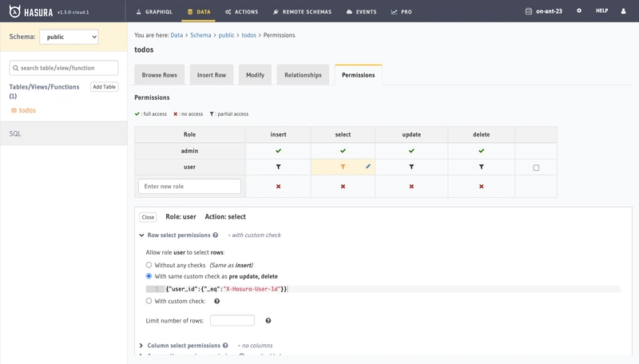
Task: Click user update partial access filter icon
Action: click(x=411, y=167)
